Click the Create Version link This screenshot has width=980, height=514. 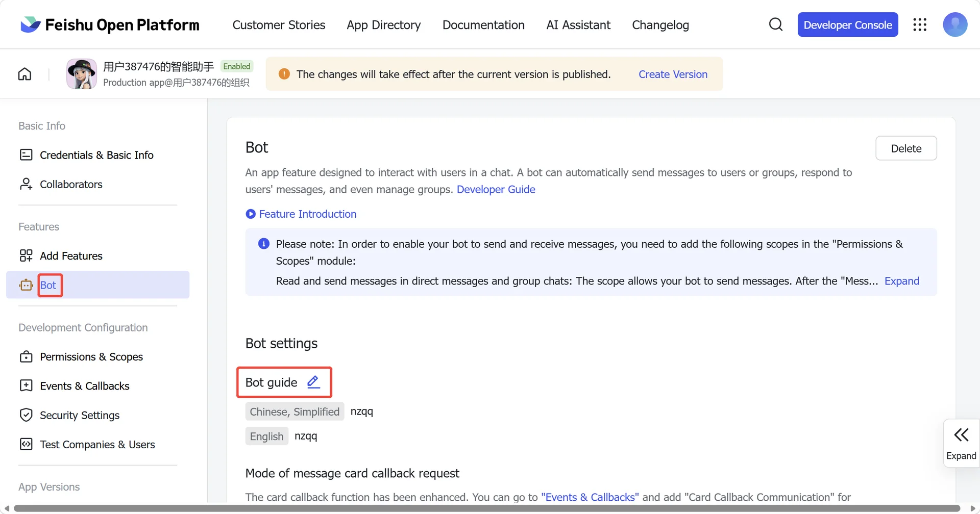(x=673, y=74)
